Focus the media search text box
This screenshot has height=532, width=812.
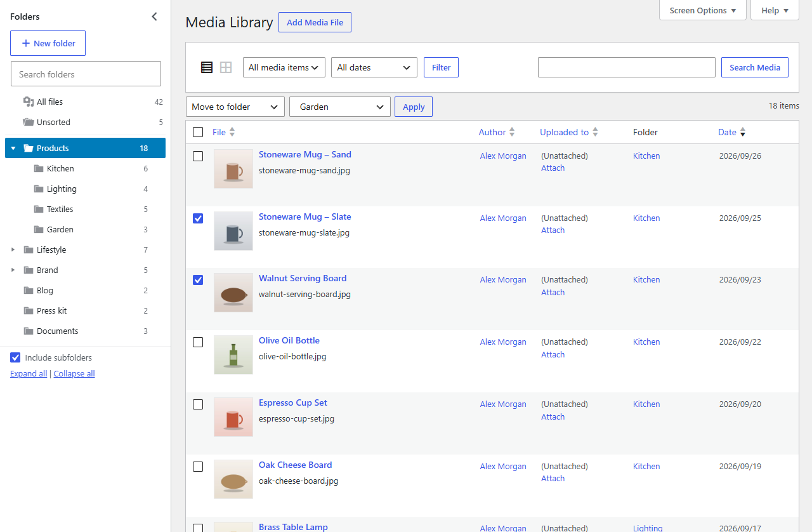tap(627, 67)
